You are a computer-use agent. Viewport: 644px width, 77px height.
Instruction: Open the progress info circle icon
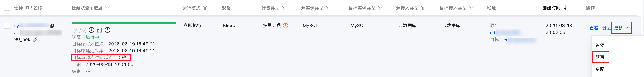(x=91, y=30)
